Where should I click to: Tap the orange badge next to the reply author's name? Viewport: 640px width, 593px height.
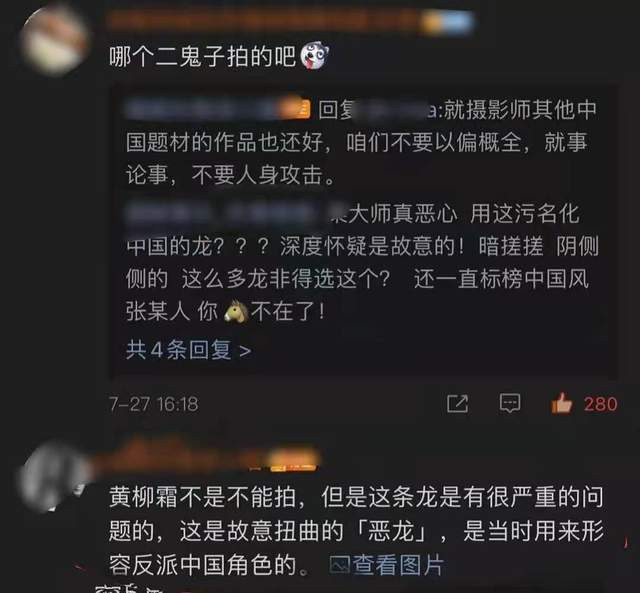[294, 109]
